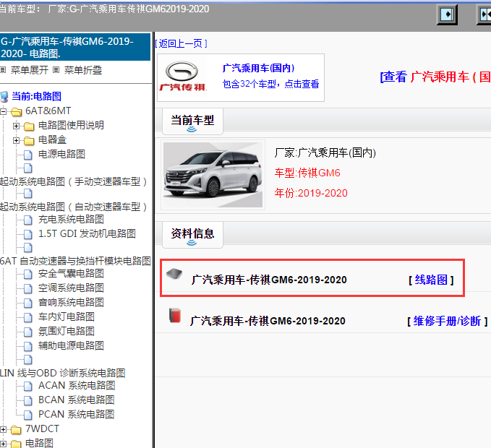Expand the 电器盒 tree node
The height and width of the screenshot is (448, 491).
16,141
